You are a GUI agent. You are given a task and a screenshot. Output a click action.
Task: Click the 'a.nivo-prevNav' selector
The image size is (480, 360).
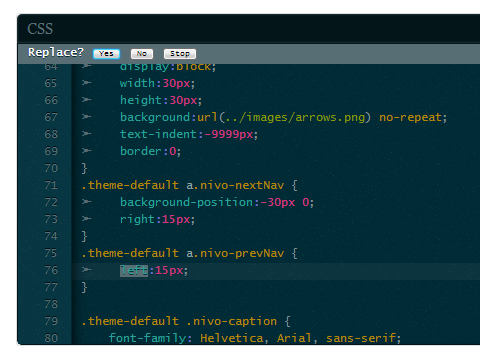(235, 253)
